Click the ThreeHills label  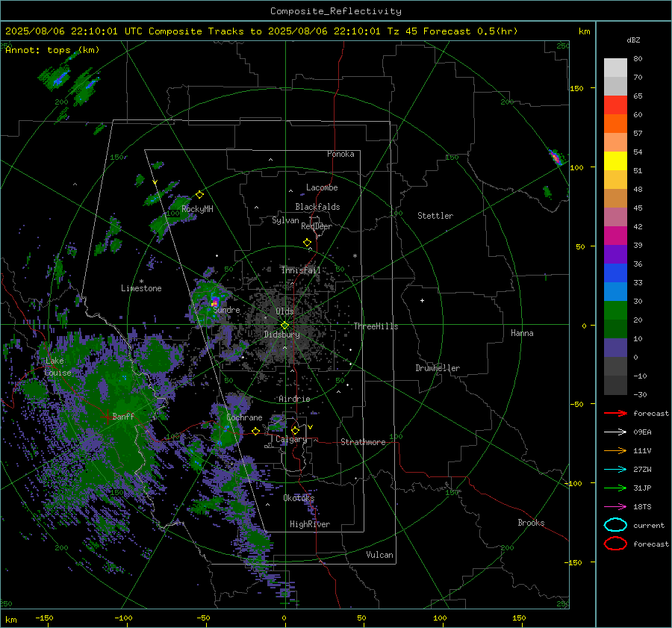(376, 326)
